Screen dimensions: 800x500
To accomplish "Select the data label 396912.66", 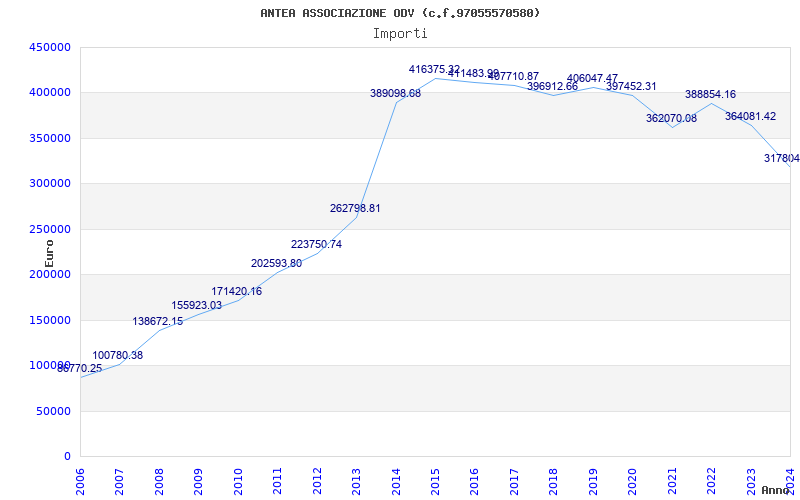I will pyautogui.click(x=553, y=86).
